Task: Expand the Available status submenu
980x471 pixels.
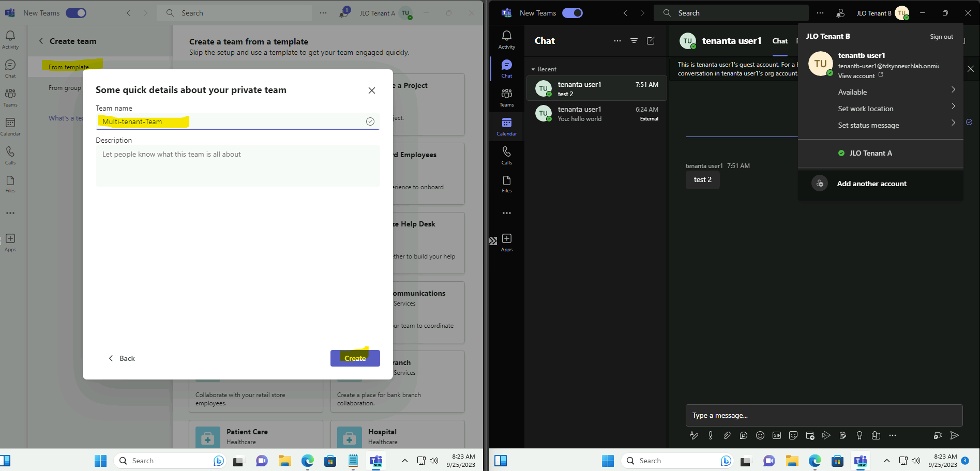Action: [x=953, y=90]
